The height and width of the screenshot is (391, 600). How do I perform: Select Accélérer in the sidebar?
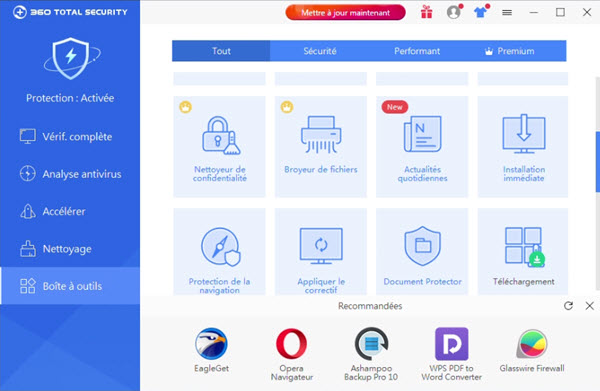(x=70, y=211)
